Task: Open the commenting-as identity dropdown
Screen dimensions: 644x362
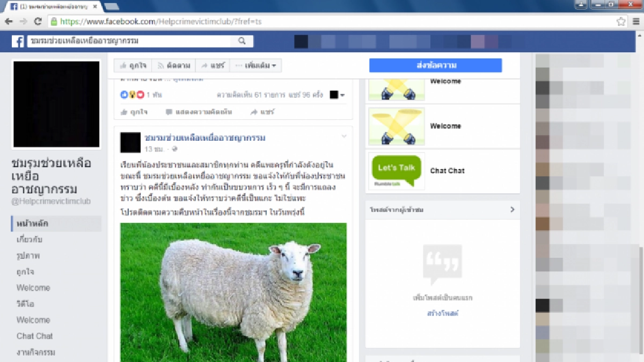Action: [337, 95]
